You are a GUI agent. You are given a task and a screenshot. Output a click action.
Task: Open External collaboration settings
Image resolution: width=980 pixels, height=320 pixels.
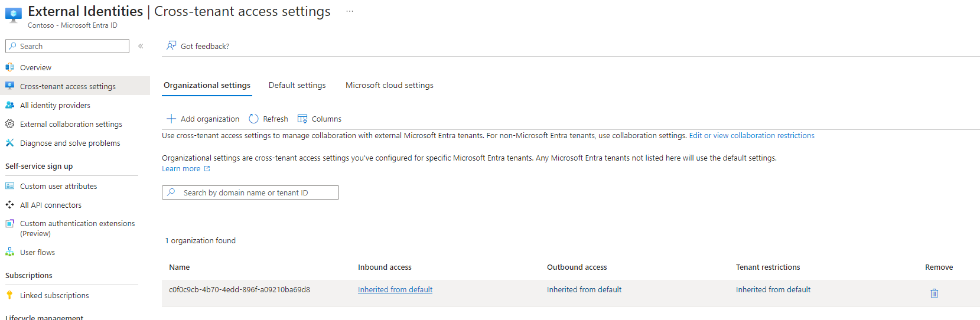[x=71, y=124]
